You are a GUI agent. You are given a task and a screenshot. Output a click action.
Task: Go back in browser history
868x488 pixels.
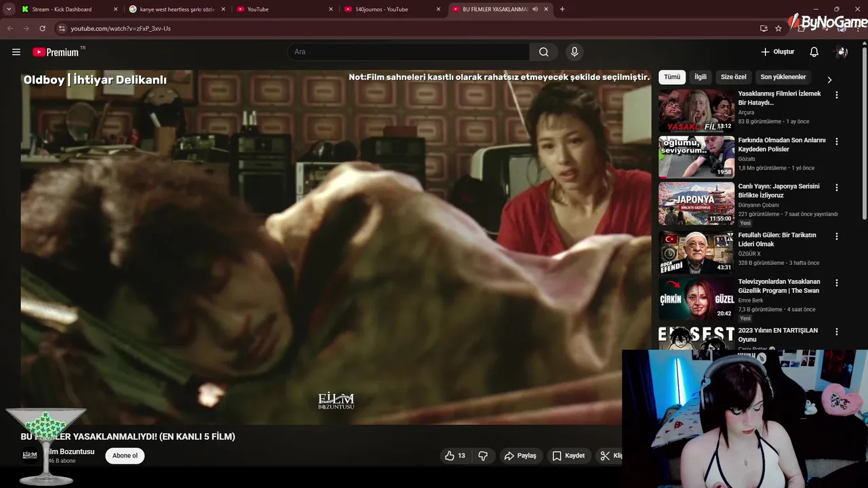[x=9, y=28]
